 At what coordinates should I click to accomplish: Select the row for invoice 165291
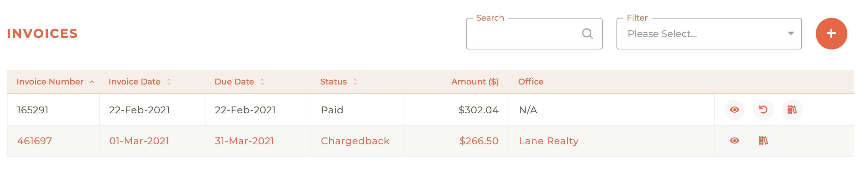click(x=431, y=110)
